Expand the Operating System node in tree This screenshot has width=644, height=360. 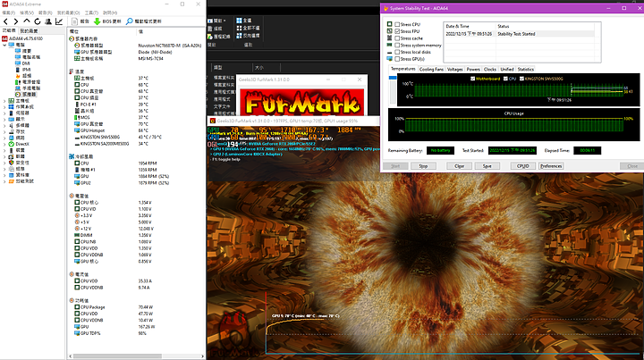click(x=4, y=106)
